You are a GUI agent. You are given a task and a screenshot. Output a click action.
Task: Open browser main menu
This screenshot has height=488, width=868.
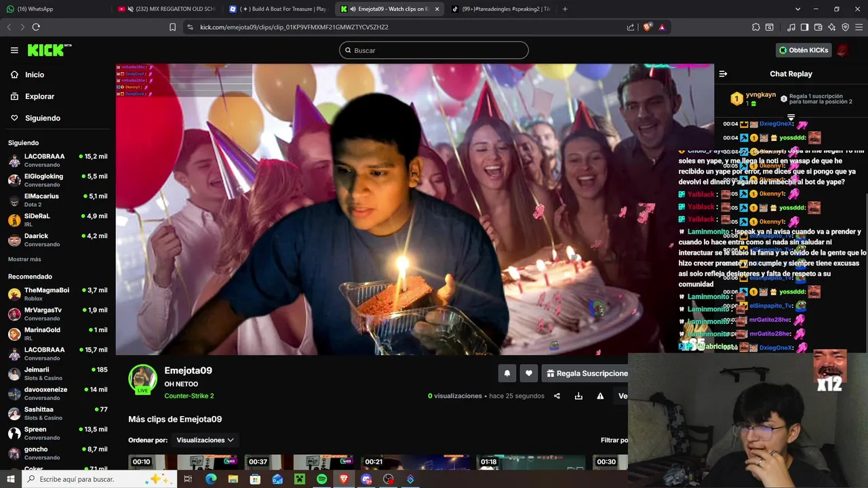click(x=859, y=27)
